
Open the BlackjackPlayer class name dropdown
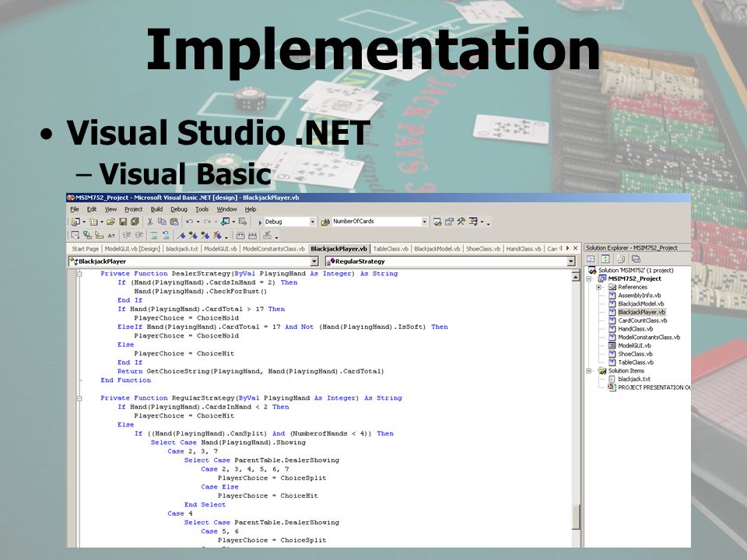tap(314, 261)
